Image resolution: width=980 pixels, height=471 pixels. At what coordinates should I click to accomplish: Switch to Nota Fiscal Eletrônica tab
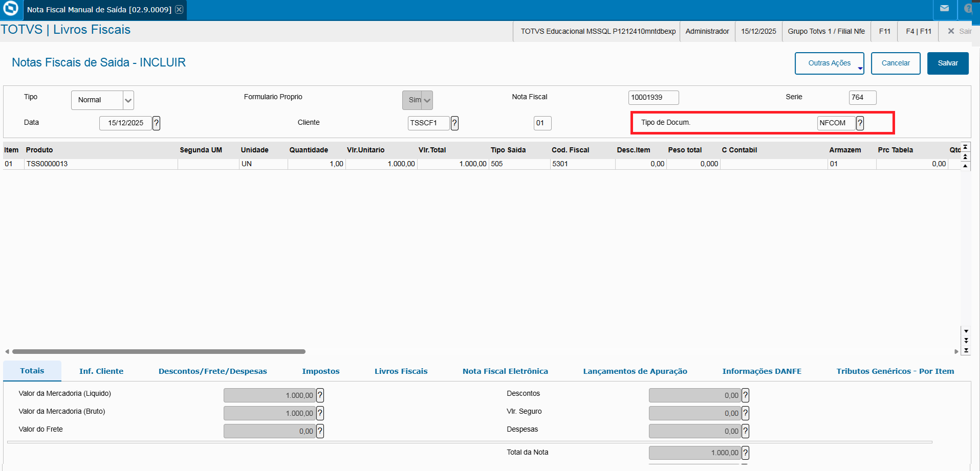[505, 371]
